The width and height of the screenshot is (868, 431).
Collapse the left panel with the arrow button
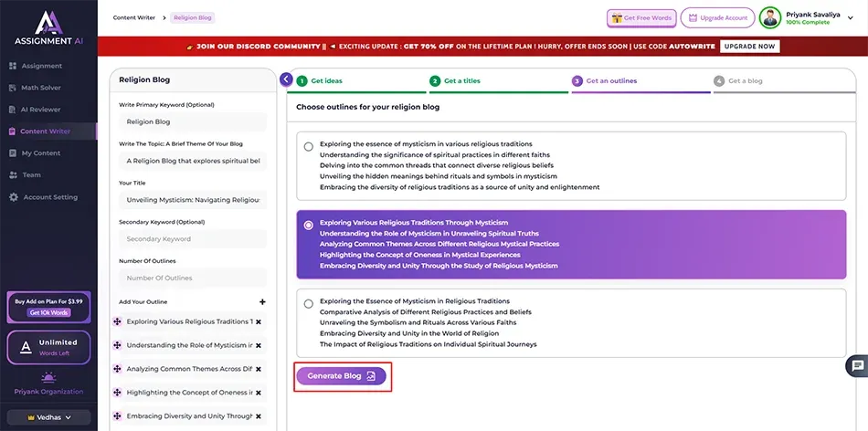[286, 80]
